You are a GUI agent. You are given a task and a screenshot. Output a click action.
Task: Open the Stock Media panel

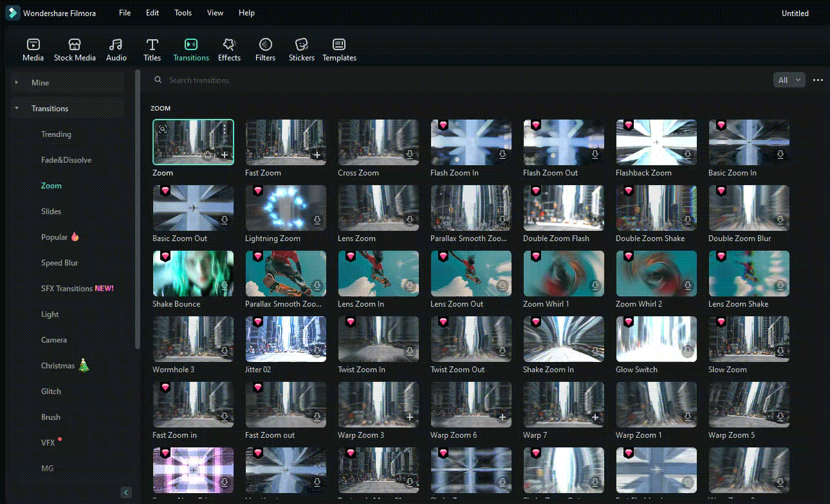(x=75, y=50)
